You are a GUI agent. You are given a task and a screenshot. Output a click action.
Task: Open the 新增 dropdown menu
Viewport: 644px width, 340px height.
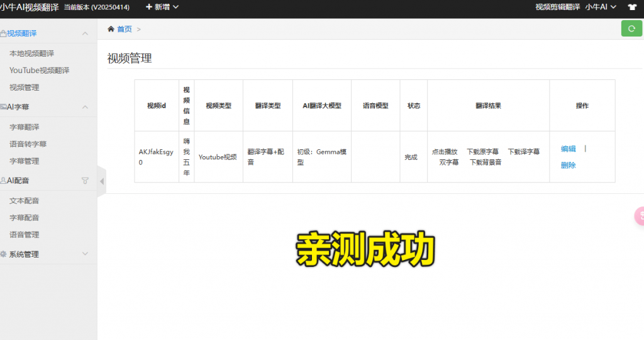coord(162,7)
